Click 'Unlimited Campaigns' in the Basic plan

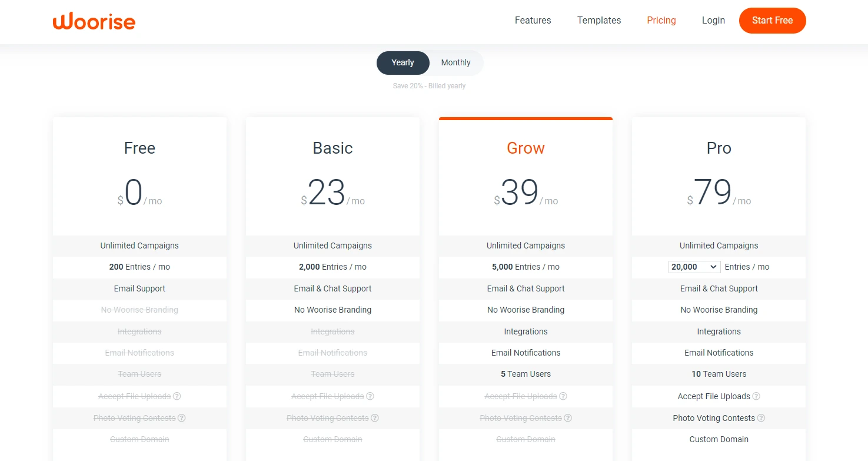point(333,246)
